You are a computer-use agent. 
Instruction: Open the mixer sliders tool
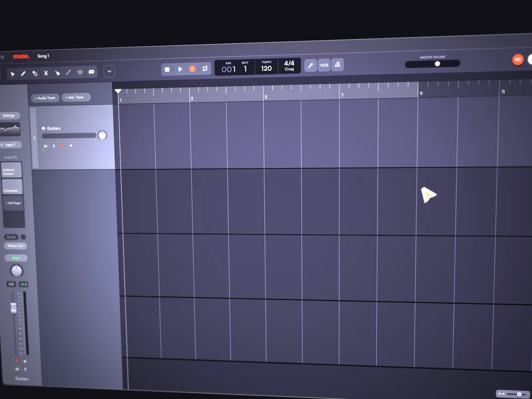pyautogui.click(x=80, y=72)
